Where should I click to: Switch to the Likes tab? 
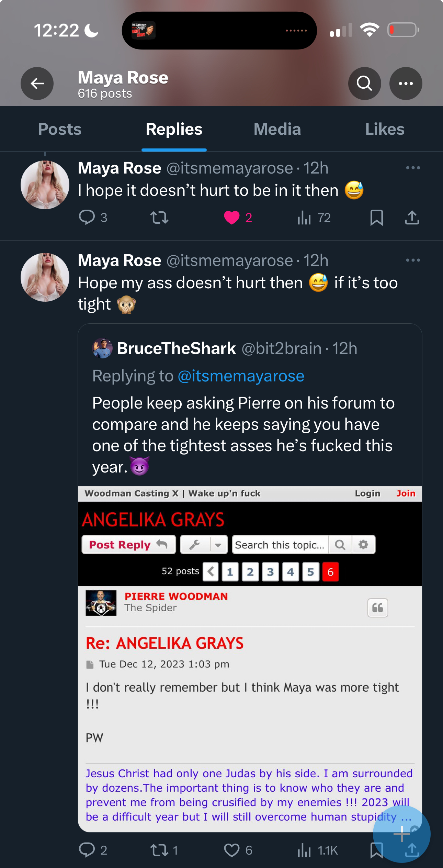385,129
